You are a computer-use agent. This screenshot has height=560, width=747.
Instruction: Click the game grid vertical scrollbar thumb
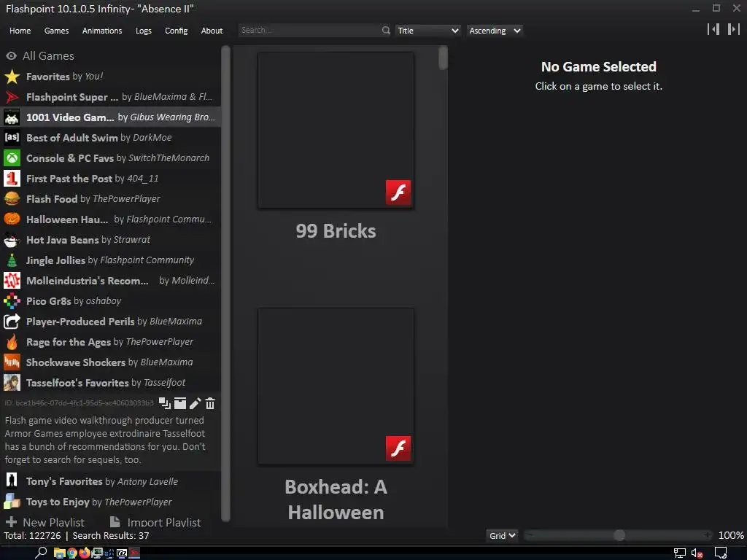click(x=444, y=58)
